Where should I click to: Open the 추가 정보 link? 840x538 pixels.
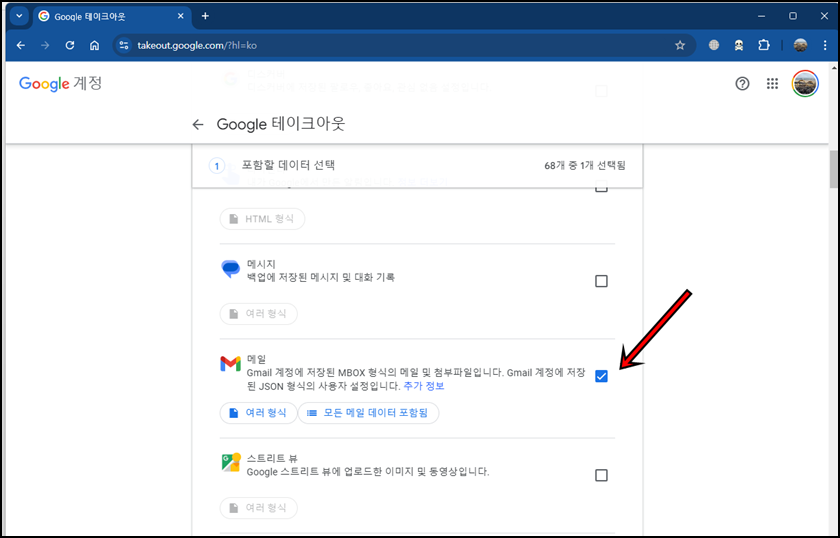tap(424, 386)
